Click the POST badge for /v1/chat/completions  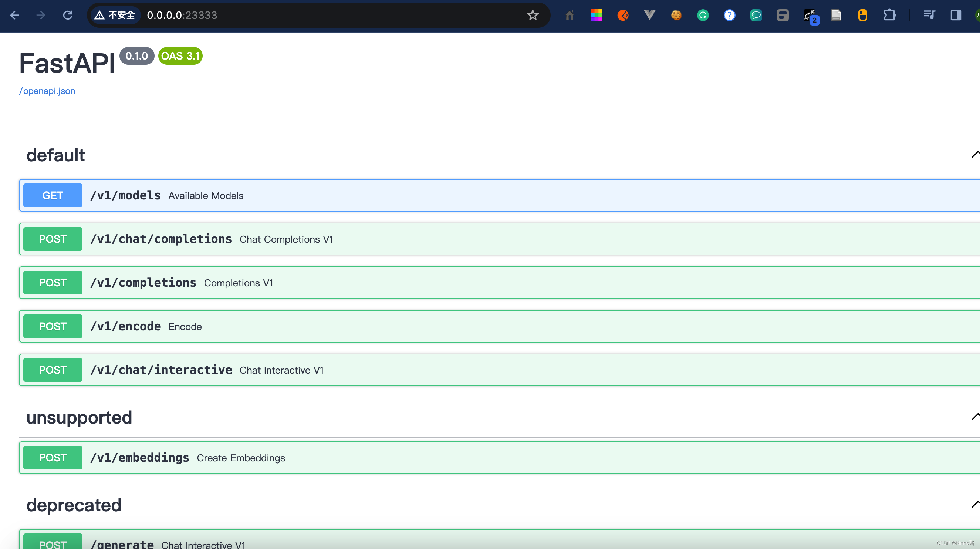53,239
